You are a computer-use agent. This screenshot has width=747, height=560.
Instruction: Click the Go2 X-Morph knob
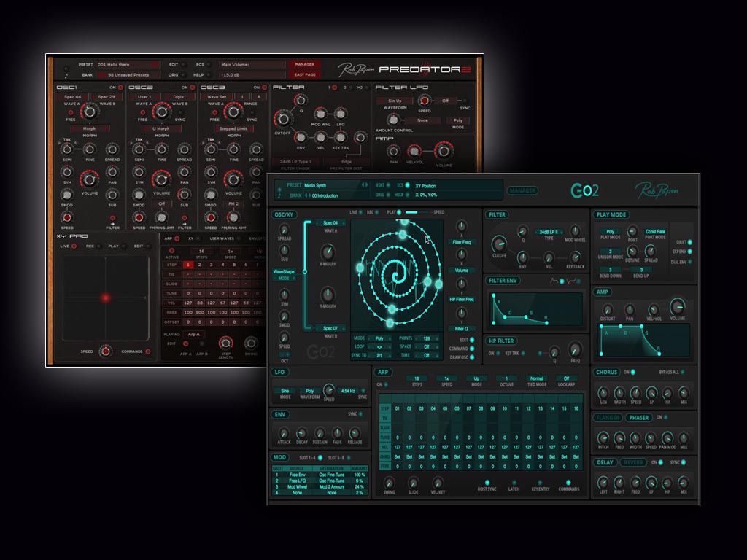click(x=328, y=252)
